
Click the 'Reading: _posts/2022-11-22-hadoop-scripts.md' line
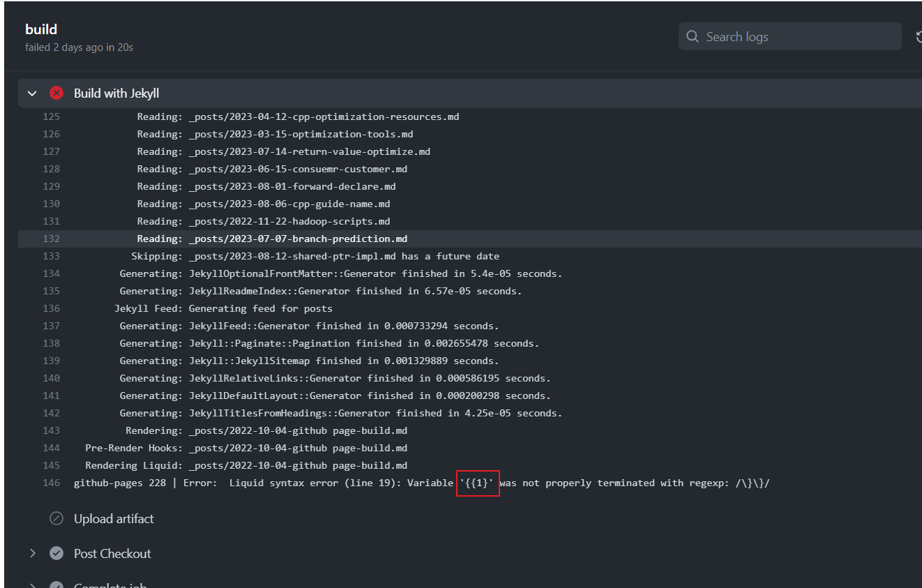264,221
